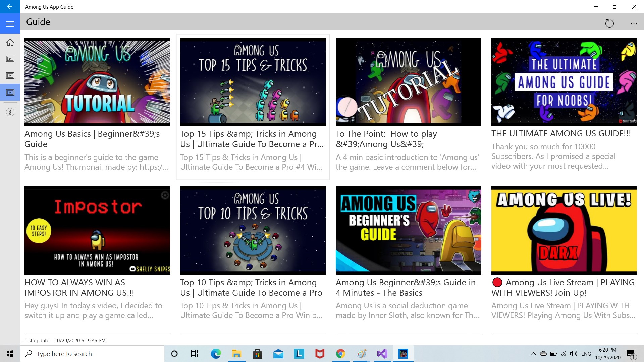This screenshot has height=362, width=644.
Task: Open the About info icon
Action: [10, 112]
